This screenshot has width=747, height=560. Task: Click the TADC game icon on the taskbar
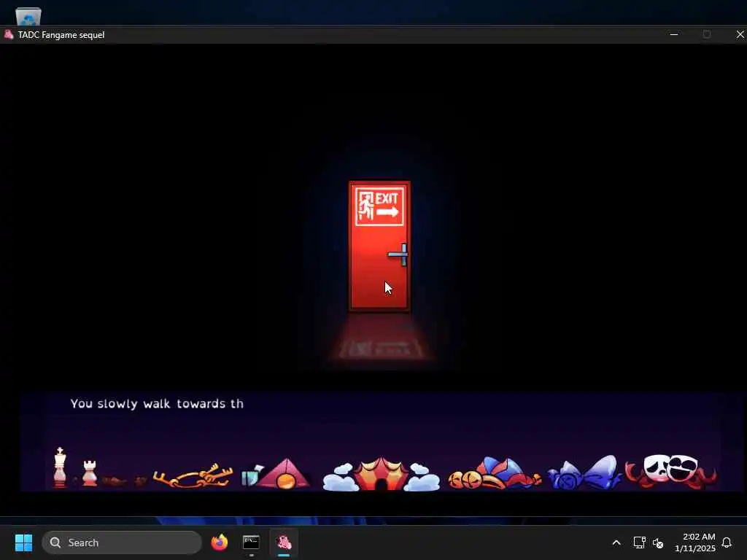tap(284, 542)
